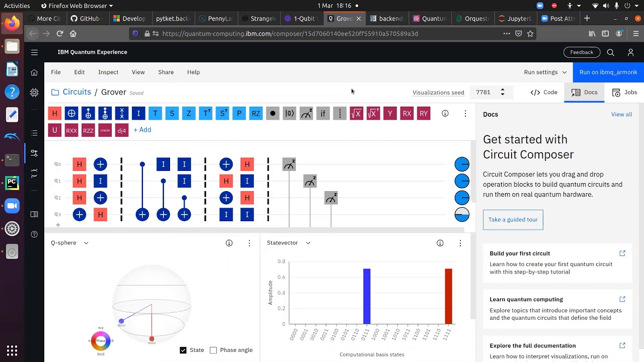This screenshot has width=644, height=362.
Task: Open the user account profile icon
Action: tap(631, 52)
